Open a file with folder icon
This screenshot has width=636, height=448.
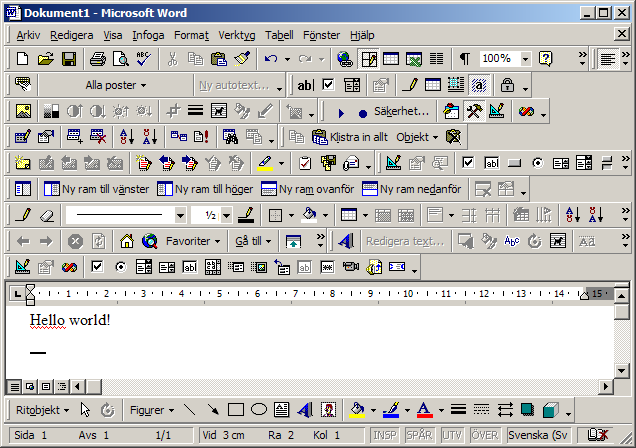tap(46, 59)
